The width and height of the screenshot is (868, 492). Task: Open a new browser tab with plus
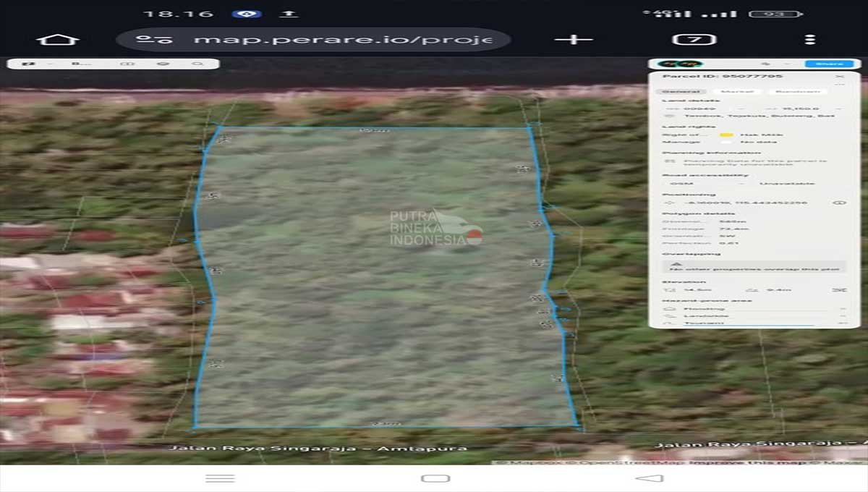point(574,39)
